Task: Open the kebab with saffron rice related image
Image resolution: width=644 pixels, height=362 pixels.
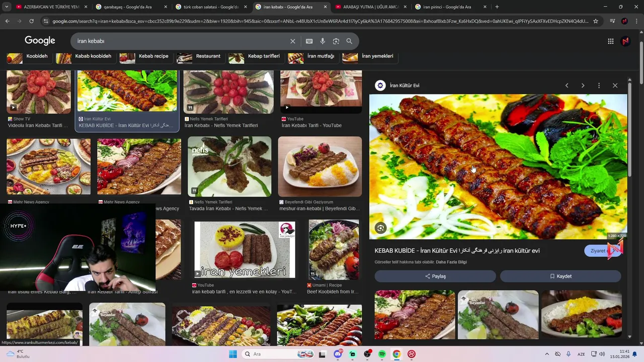Action: click(x=582, y=315)
